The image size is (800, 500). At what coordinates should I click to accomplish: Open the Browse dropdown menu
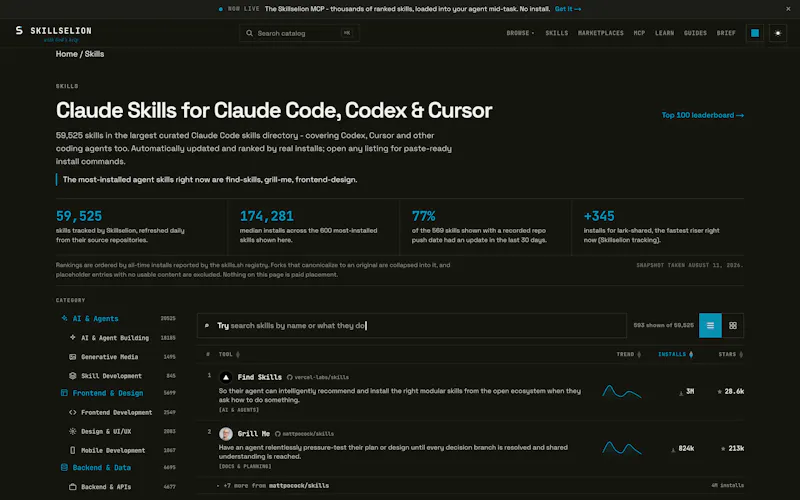[x=520, y=33]
